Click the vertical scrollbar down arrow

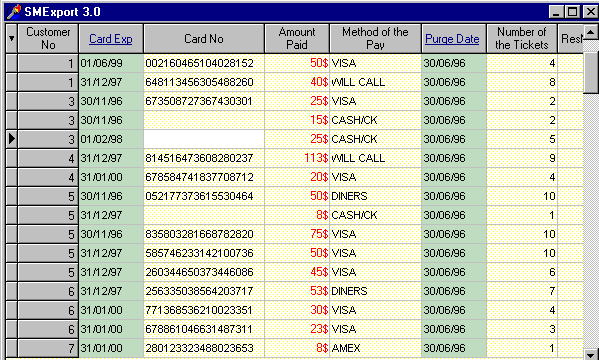point(591,354)
